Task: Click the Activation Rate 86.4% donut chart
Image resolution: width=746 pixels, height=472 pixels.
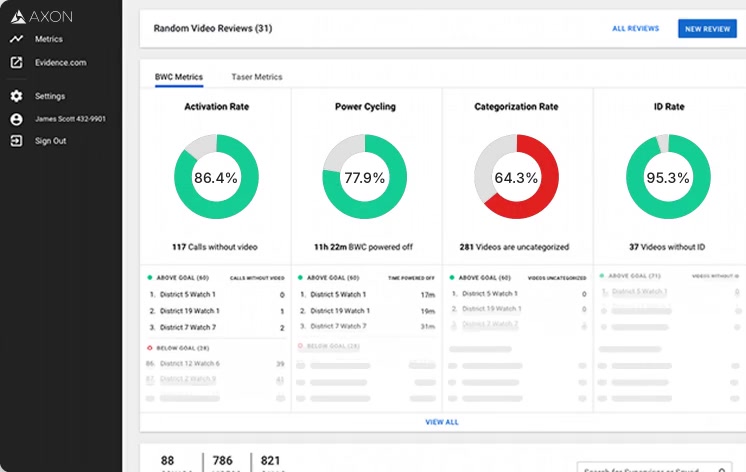Action: pos(216,177)
